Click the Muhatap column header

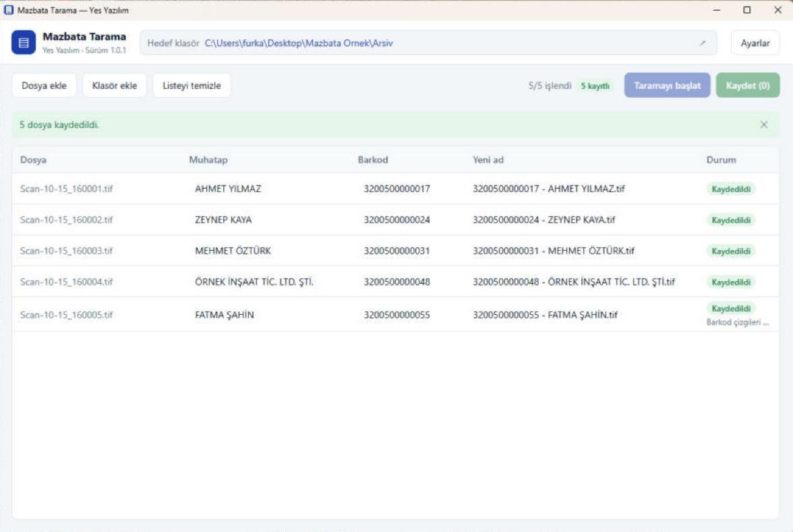point(208,160)
